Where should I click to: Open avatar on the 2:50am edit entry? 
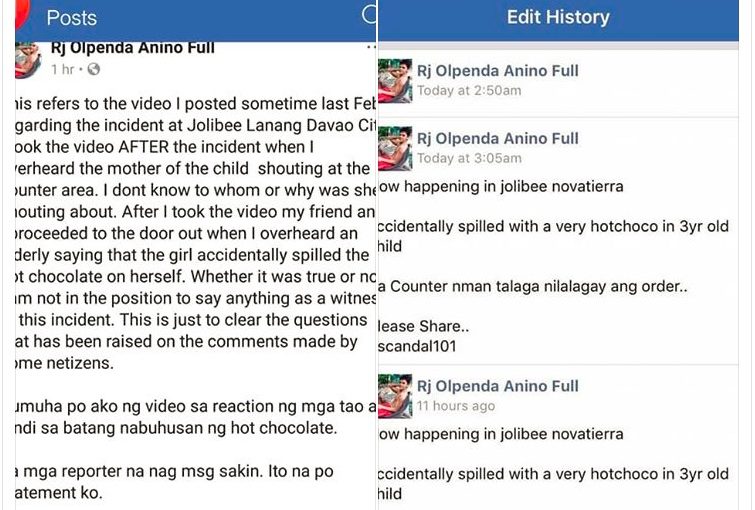coord(395,81)
